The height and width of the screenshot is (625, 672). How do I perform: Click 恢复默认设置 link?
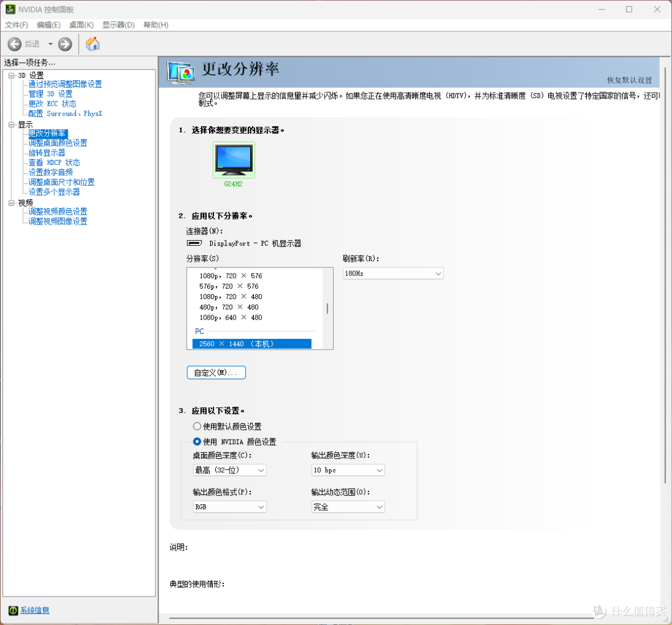pyautogui.click(x=629, y=80)
